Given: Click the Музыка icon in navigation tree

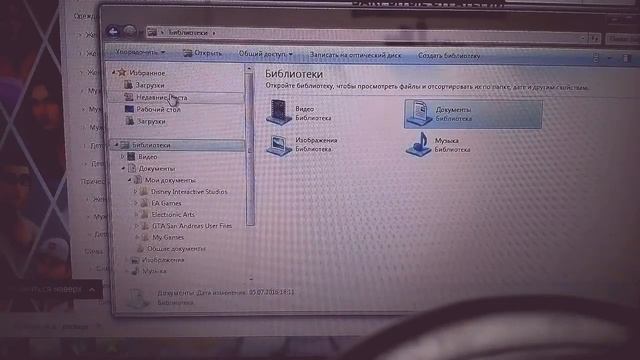Looking at the screenshot, I should coord(135,271).
